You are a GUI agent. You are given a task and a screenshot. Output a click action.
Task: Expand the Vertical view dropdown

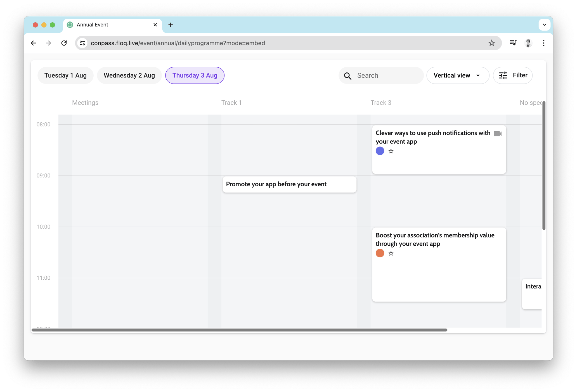tap(458, 75)
